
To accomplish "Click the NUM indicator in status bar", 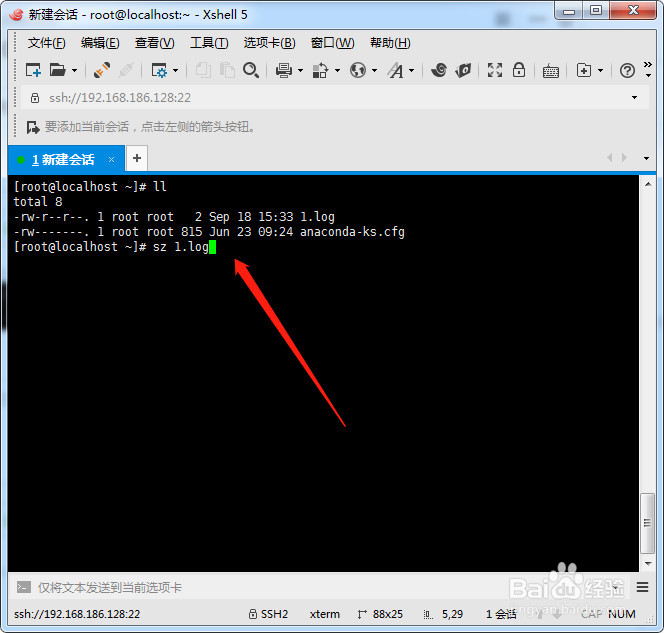I will (622, 614).
